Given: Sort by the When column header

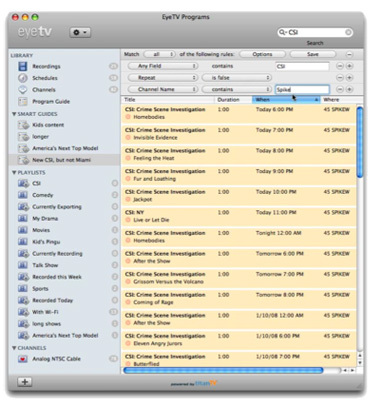Looking at the screenshot, I should [286, 100].
